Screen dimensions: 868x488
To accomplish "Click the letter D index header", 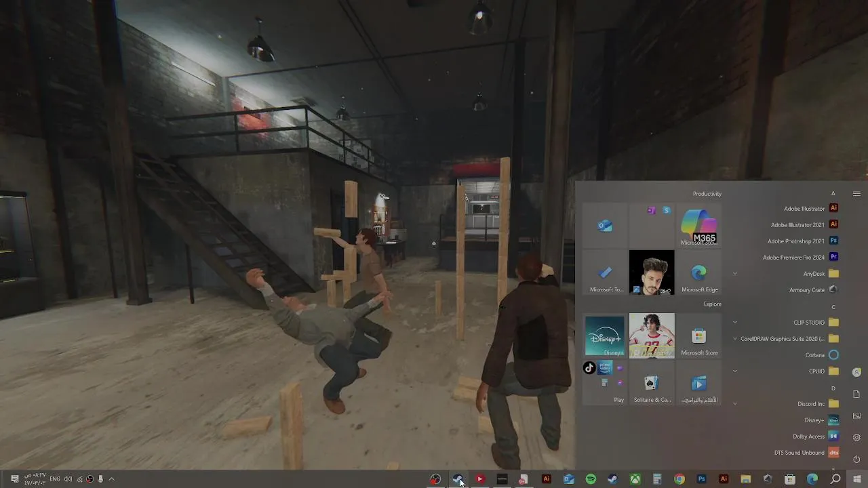I will point(833,388).
